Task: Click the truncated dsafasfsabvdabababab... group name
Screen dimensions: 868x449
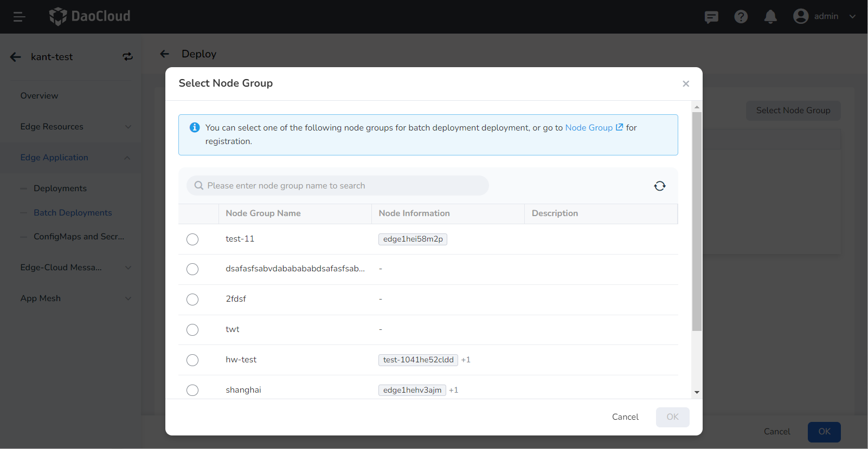Action: pyautogui.click(x=295, y=269)
